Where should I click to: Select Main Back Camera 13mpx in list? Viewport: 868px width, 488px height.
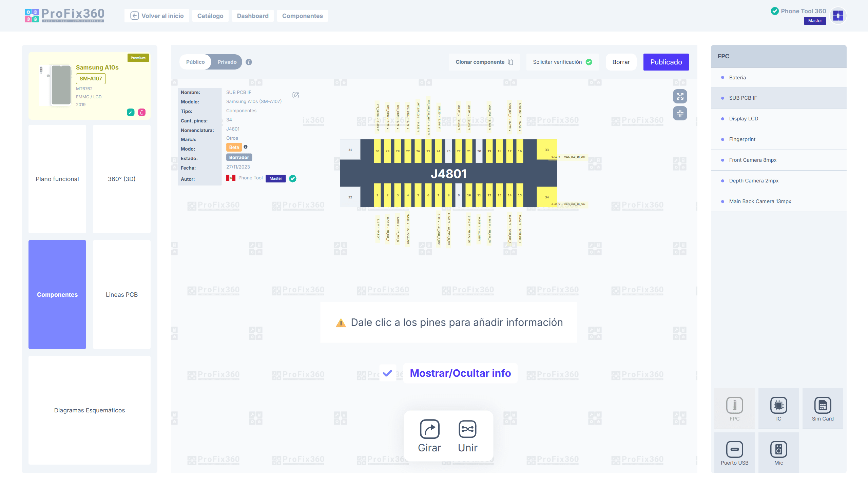tap(760, 201)
